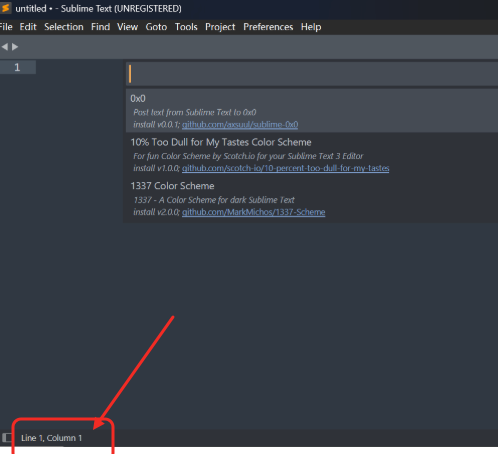Image resolution: width=498 pixels, height=454 pixels.
Task: Open the Edit menu
Action: pyautogui.click(x=28, y=27)
